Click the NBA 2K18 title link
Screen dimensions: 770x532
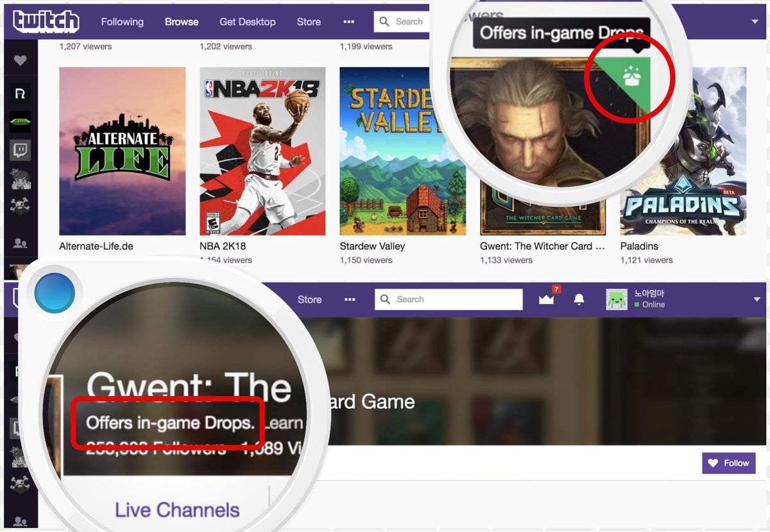(223, 246)
